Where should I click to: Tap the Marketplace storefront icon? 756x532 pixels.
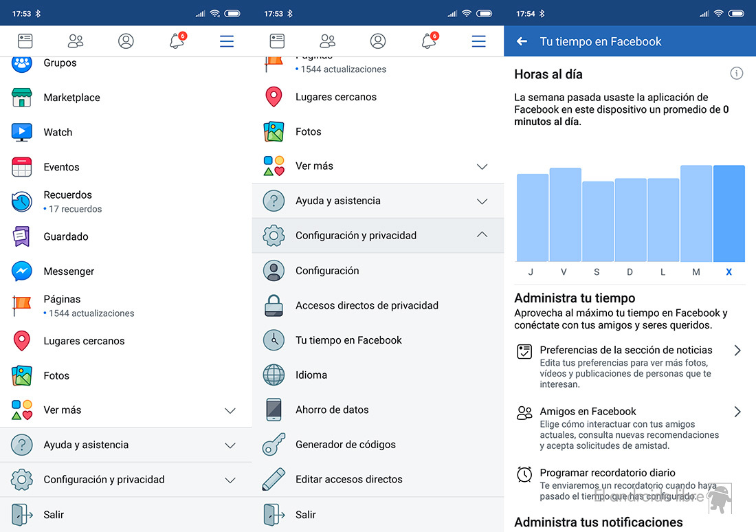pos(22,98)
